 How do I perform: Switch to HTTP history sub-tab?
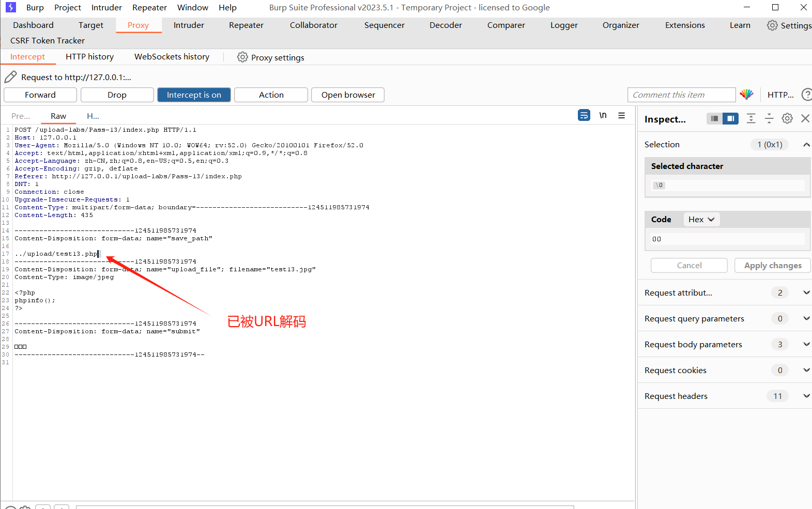(x=89, y=57)
